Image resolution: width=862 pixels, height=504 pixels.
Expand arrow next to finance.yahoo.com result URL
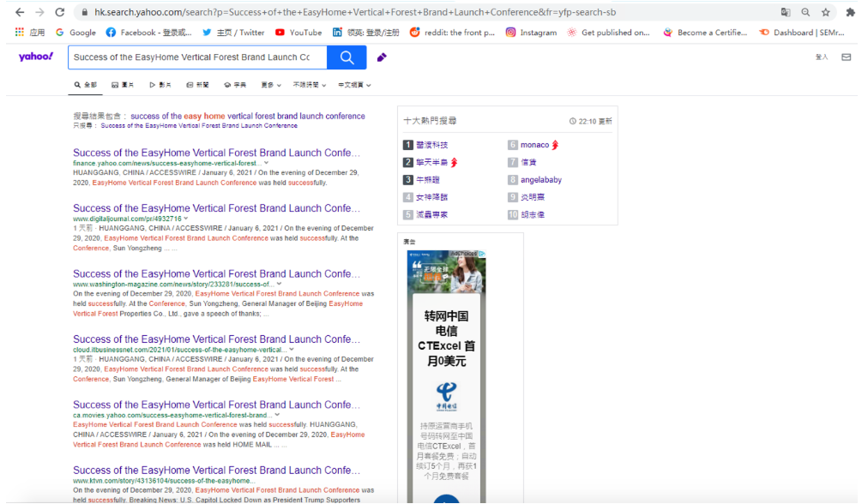tap(266, 163)
